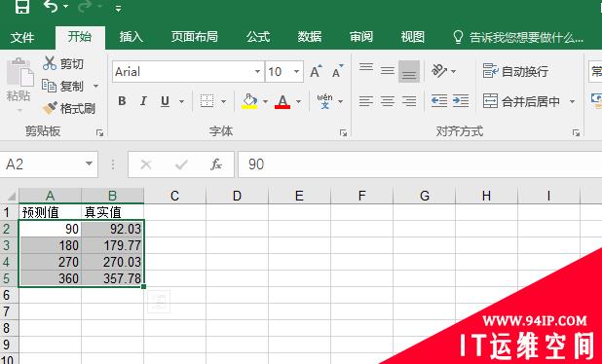The image size is (602, 364).
Task: Toggle bold formatting
Action: click(122, 101)
